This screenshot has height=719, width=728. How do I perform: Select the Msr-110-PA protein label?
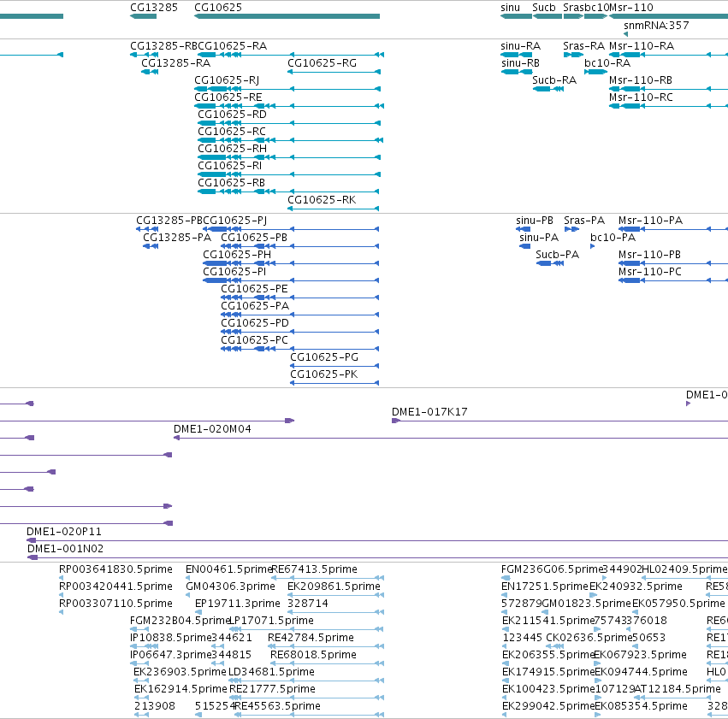tap(650, 221)
